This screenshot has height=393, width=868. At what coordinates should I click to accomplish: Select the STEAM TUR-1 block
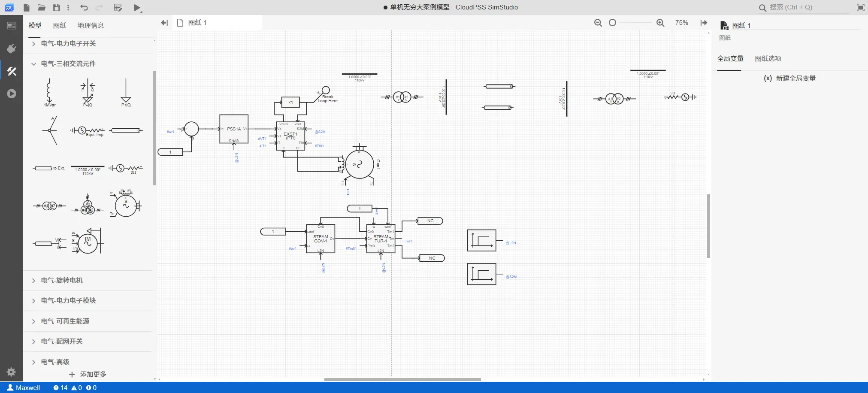[381, 239]
